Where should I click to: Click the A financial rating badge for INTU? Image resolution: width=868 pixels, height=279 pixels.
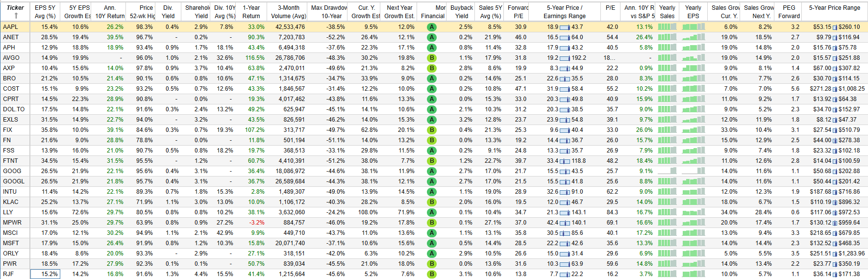pos(432,192)
